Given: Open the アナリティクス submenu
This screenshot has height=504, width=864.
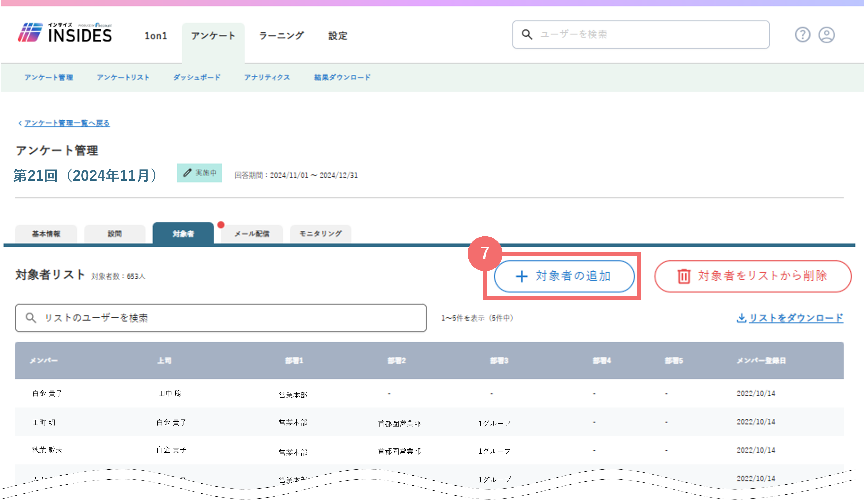Looking at the screenshot, I should tap(267, 77).
